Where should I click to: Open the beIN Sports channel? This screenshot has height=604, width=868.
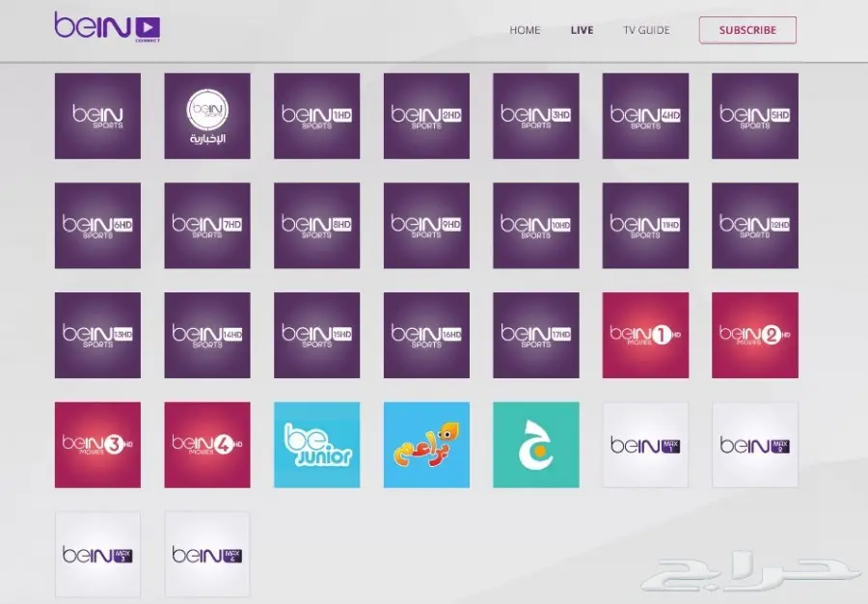[x=97, y=116]
